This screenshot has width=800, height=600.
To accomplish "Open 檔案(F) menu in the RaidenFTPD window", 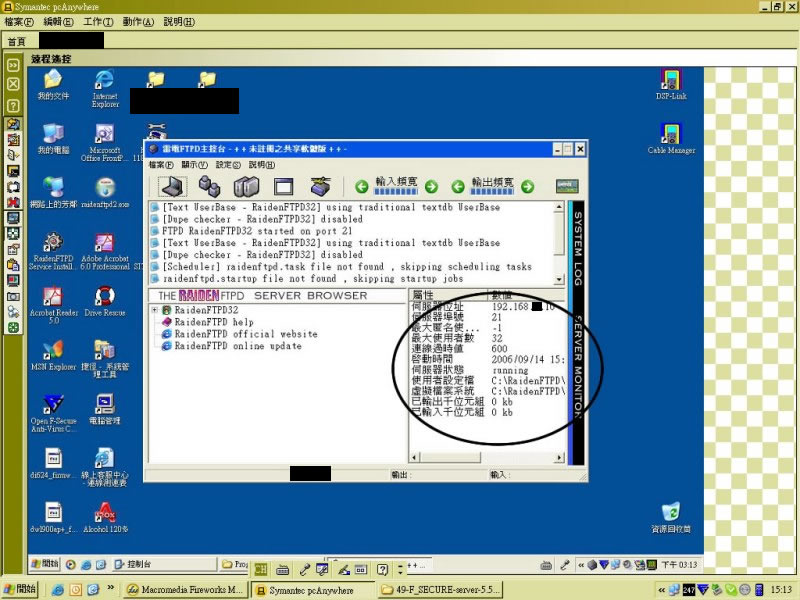I will coord(161,165).
